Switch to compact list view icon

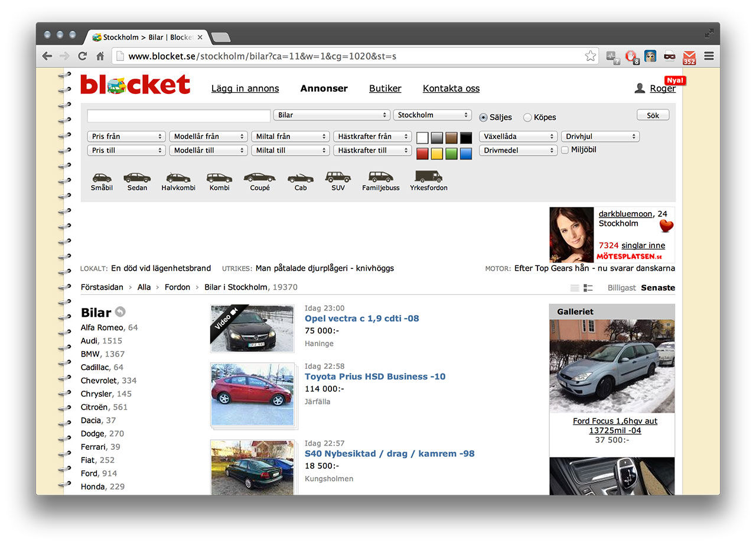(x=575, y=288)
